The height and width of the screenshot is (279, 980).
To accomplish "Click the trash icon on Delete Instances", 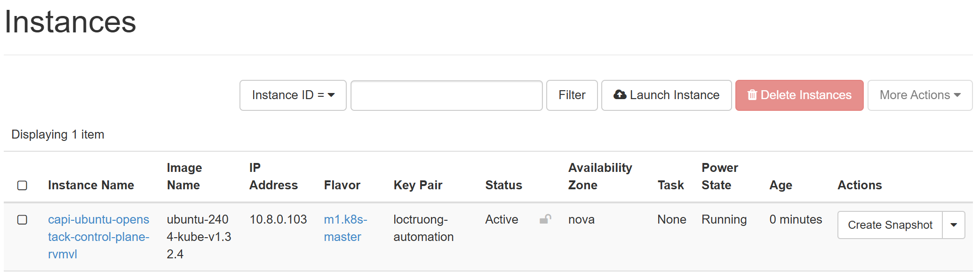I will click(x=752, y=95).
